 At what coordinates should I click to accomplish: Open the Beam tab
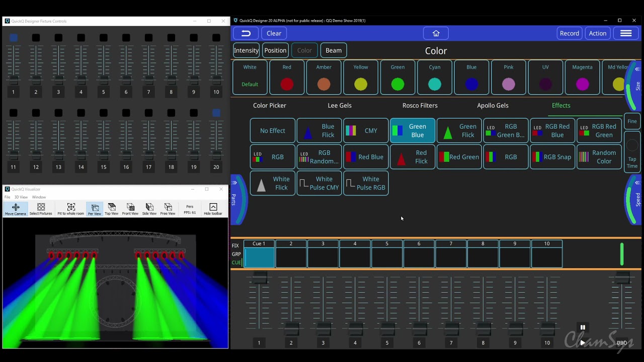coord(333,50)
